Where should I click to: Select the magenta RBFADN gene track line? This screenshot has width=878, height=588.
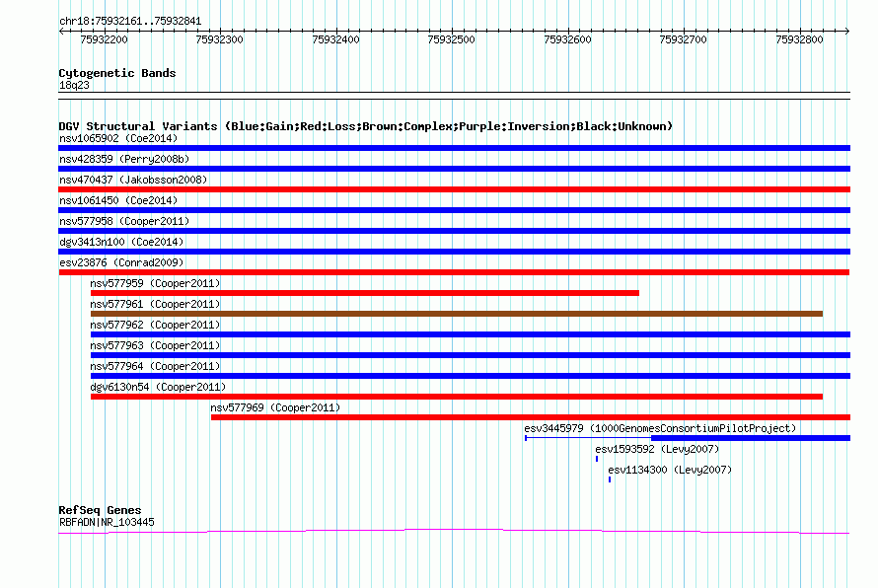pyautogui.click(x=454, y=531)
